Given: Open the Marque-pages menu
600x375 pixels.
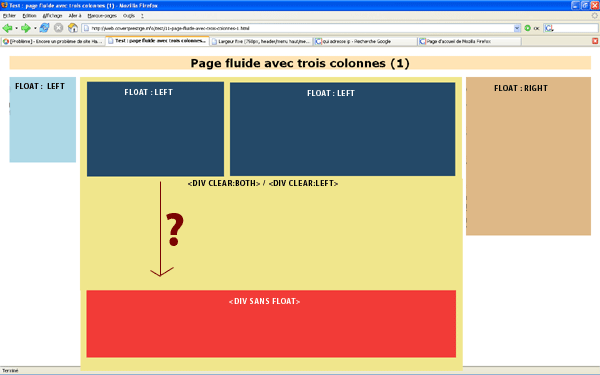Looking at the screenshot, I should 102,16.
